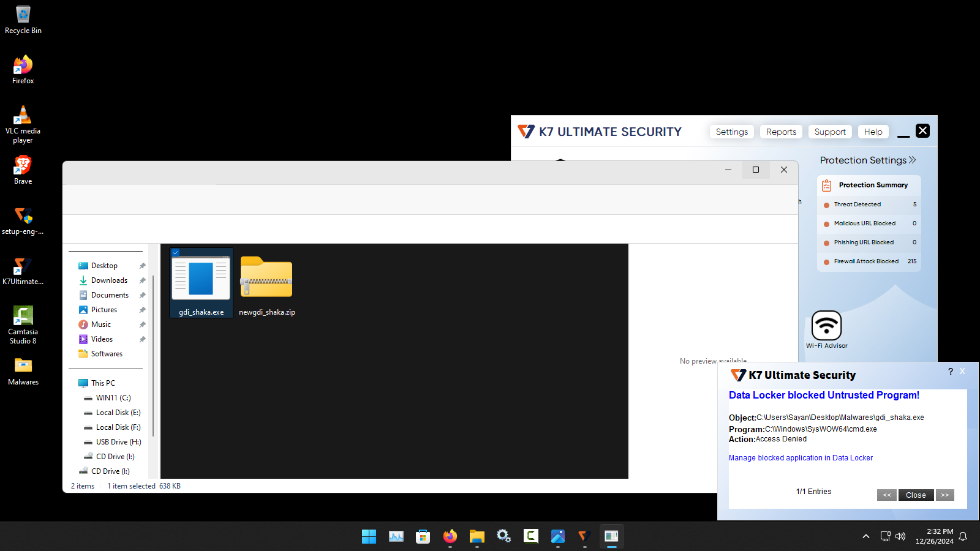
Task: Open the performance monitor taskbar icon
Action: pyautogui.click(x=396, y=536)
